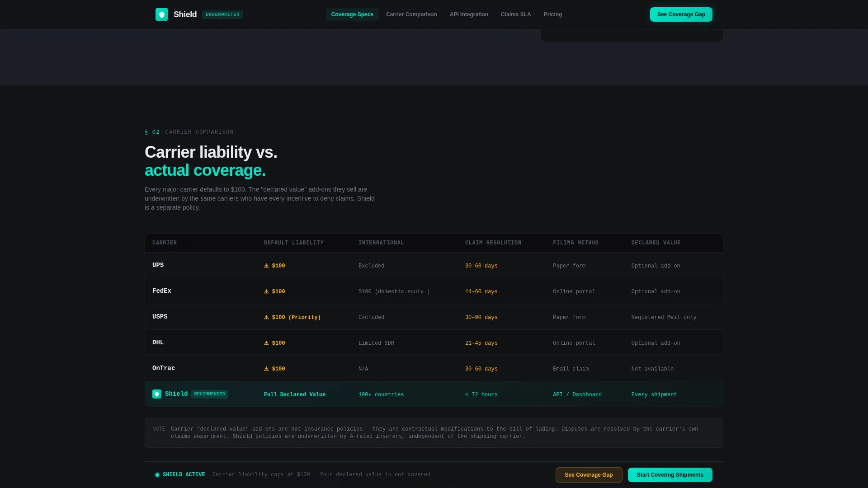Open the Coverage Specs nav tab
This screenshot has width=868, height=488.
(352, 14)
